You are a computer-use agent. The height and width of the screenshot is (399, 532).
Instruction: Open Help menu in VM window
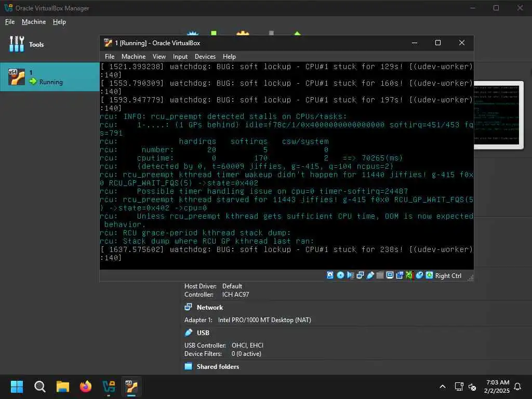(229, 57)
